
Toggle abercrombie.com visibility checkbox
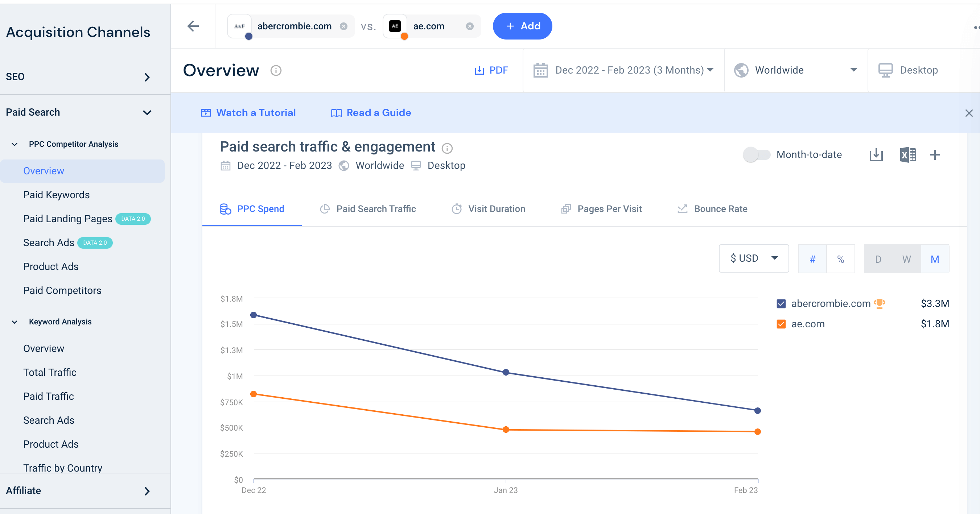(x=781, y=303)
